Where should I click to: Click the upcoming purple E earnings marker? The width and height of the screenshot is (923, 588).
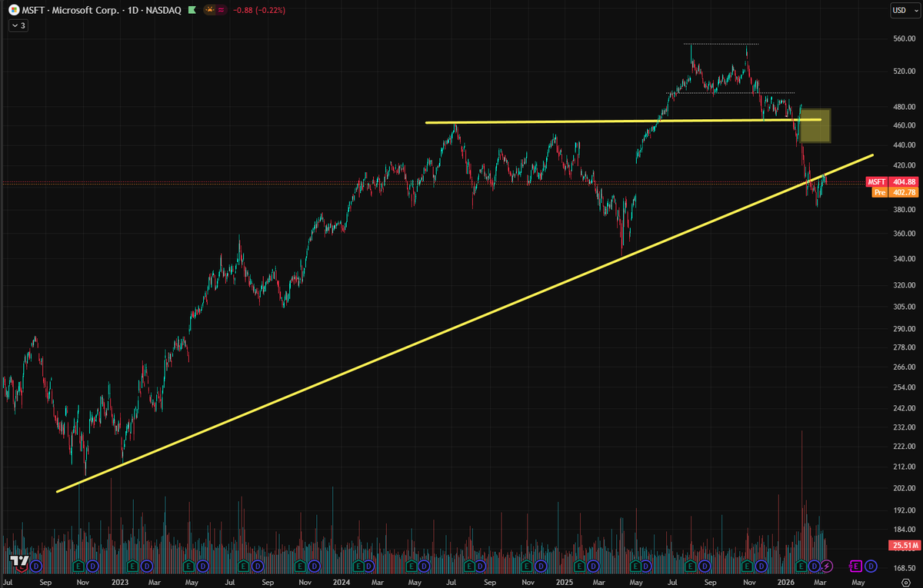tap(856, 566)
